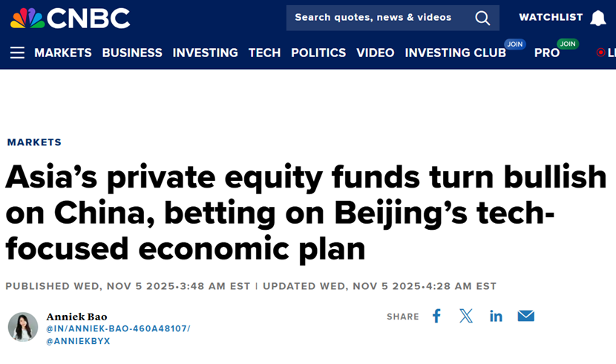616x364 pixels.
Task: Open Anniek Bao's author page link
Action: click(x=76, y=317)
